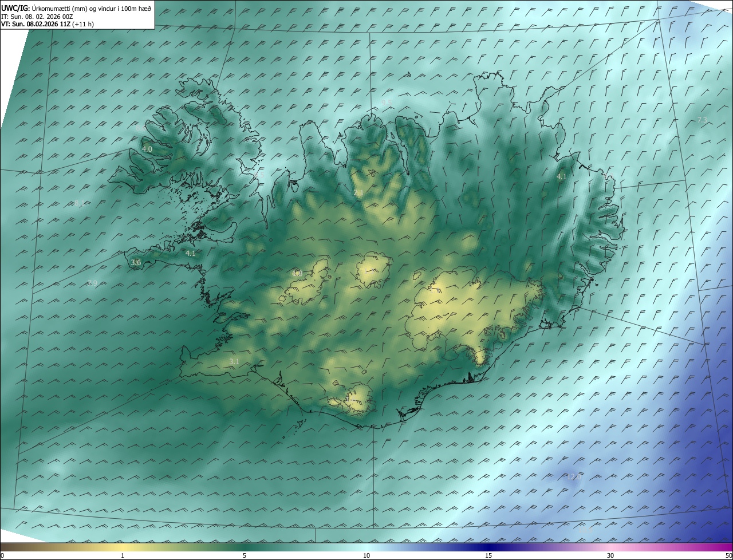Click the "15" tick on the color scale
The width and height of the screenshot is (733, 560).
(488, 556)
